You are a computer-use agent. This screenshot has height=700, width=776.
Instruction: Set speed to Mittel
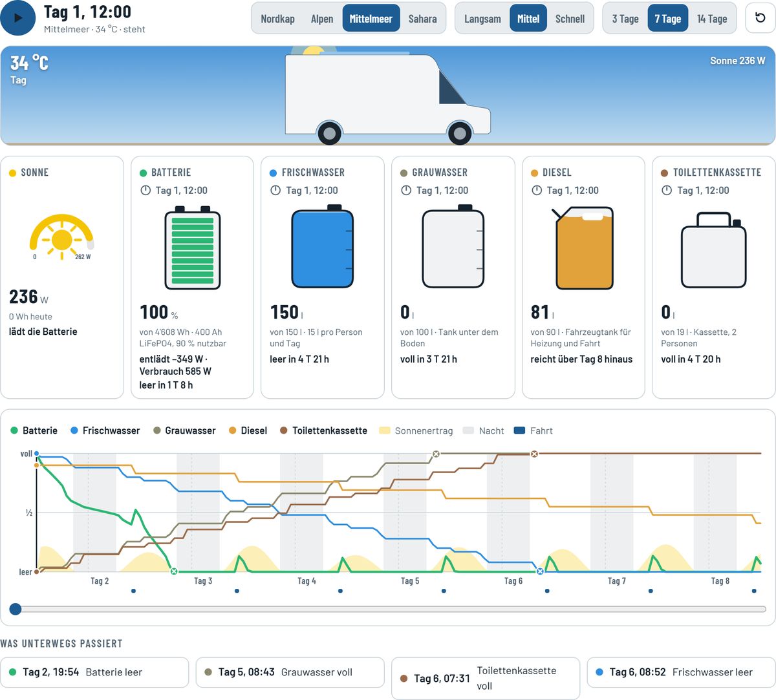tap(528, 19)
